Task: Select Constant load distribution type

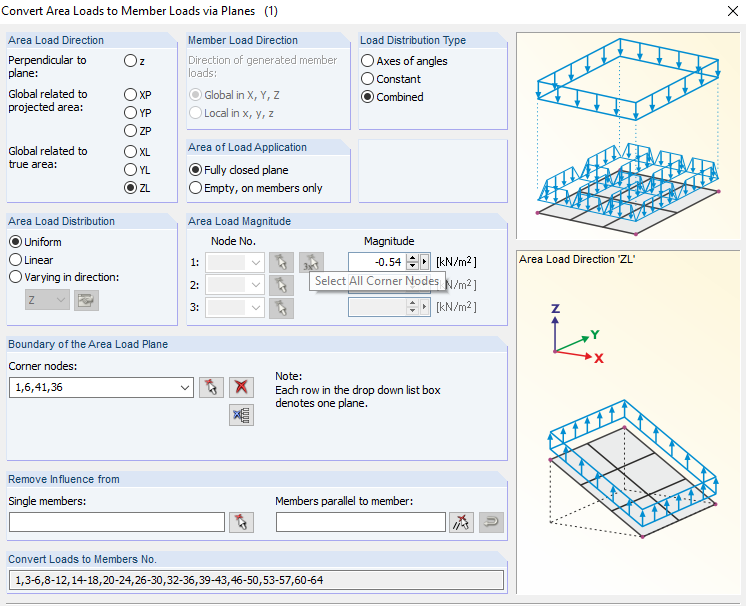Action: (368, 79)
